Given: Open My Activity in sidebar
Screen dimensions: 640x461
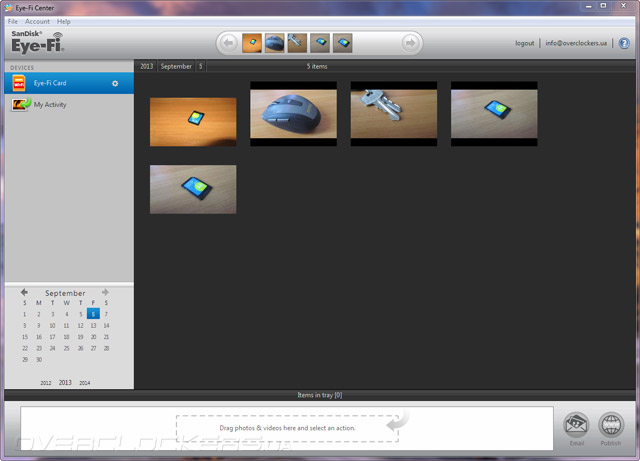Looking at the screenshot, I should (x=69, y=105).
